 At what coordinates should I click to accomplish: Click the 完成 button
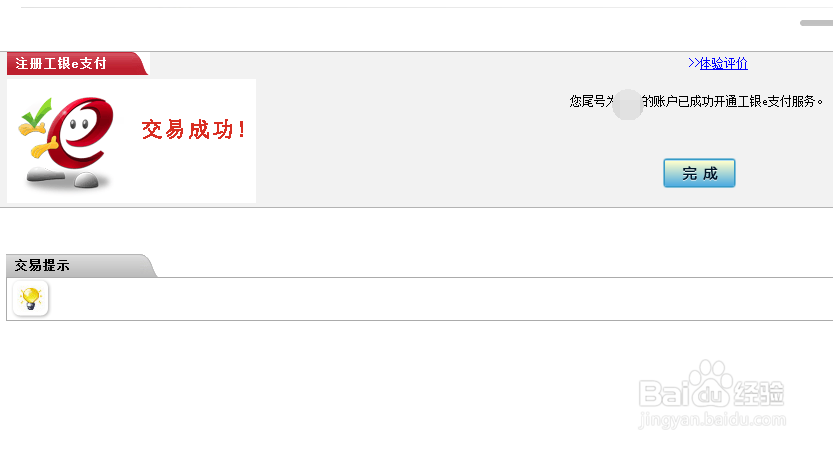coord(699,173)
